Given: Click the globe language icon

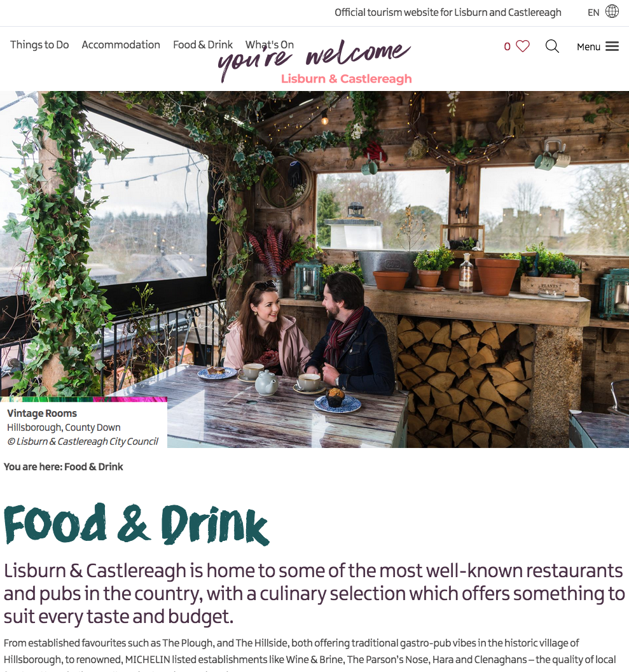Looking at the screenshot, I should (612, 11).
